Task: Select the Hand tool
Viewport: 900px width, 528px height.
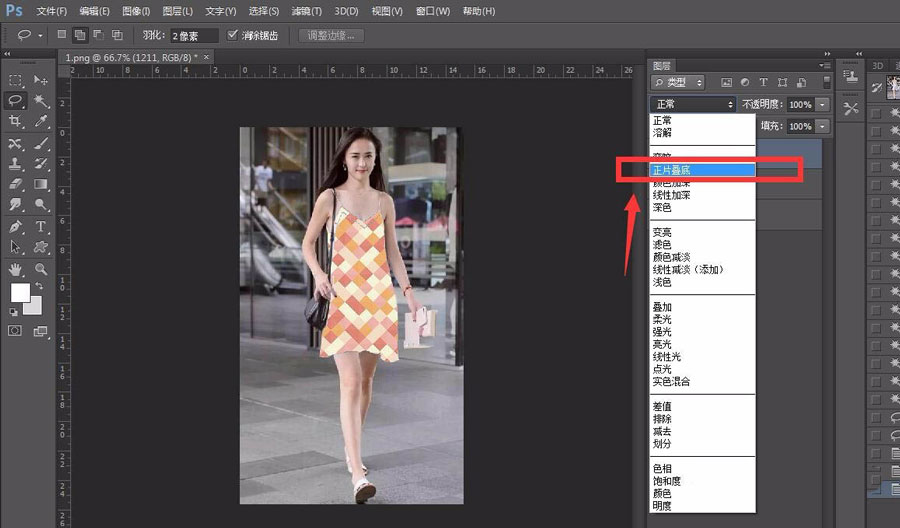Action: [x=15, y=269]
